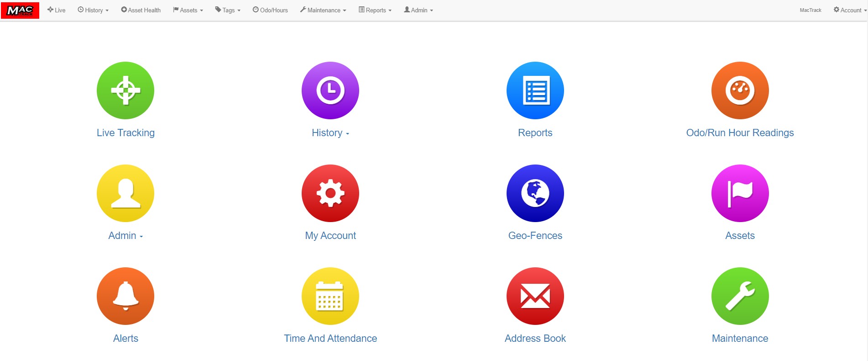Open the red My Account gear icon
The image size is (868, 361).
coord(330,193)
